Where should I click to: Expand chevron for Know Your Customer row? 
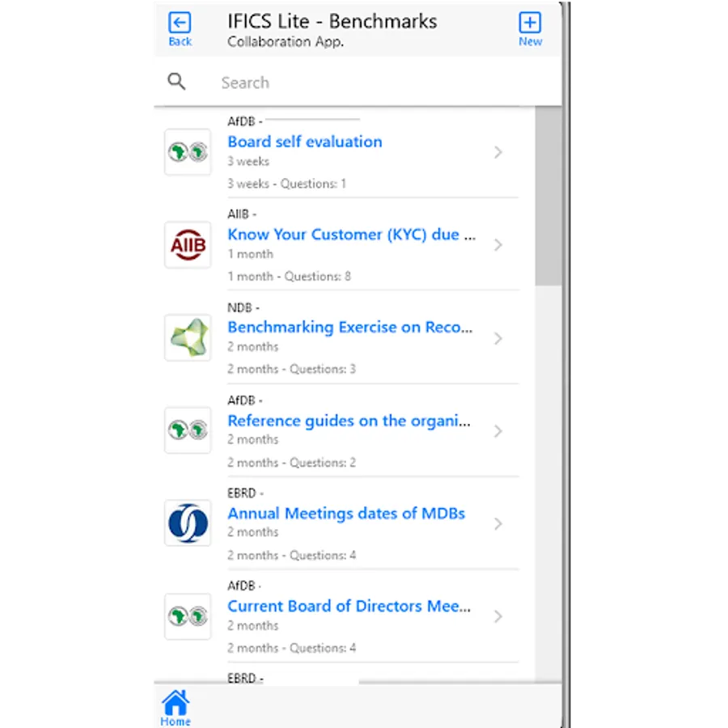click(498, 244)
